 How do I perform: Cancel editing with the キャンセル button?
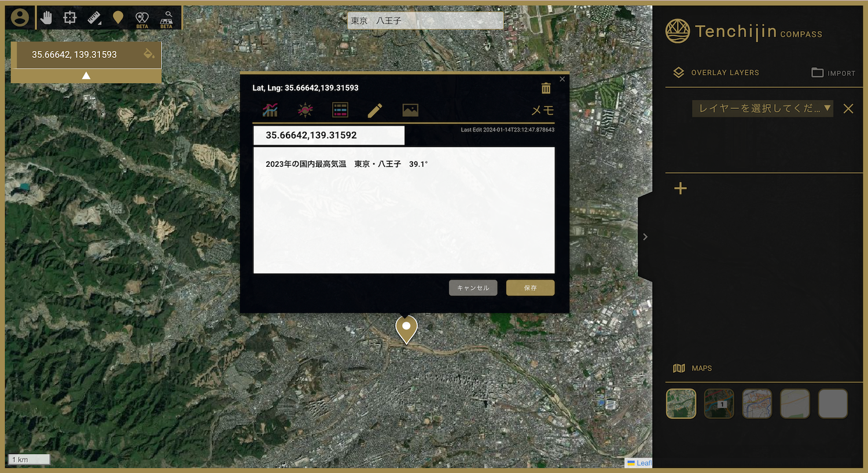pyautogui.click(x=473, y=288)
